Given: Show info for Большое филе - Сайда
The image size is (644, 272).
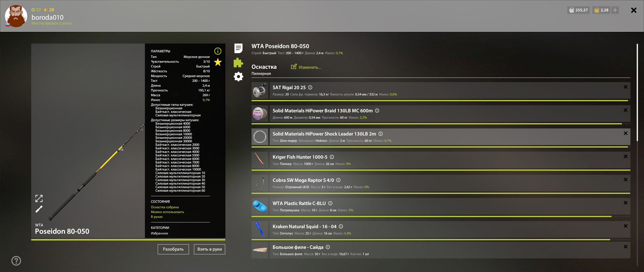Looking at the screenshot, I should tap(328, 247).
